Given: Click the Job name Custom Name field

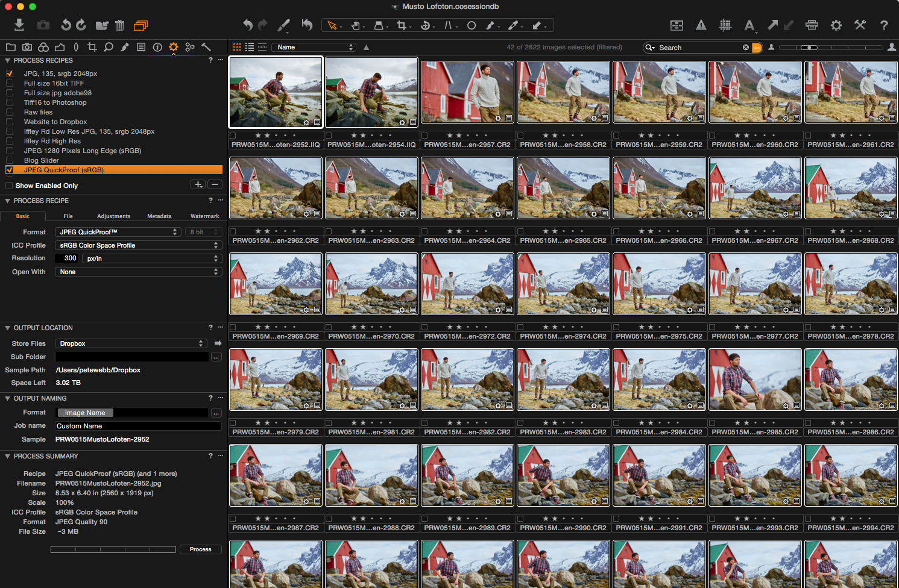Looking at the screenshot, I should (138, 426).
